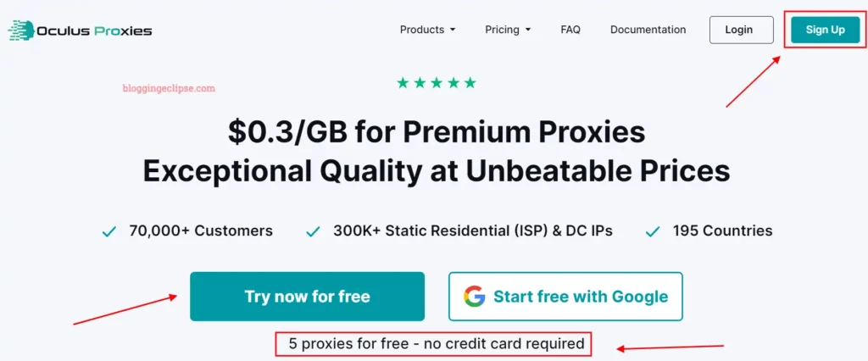This screenshot has width=868, height=361.
Task: Open the Products menu
Action: click(x=422, y=30)
